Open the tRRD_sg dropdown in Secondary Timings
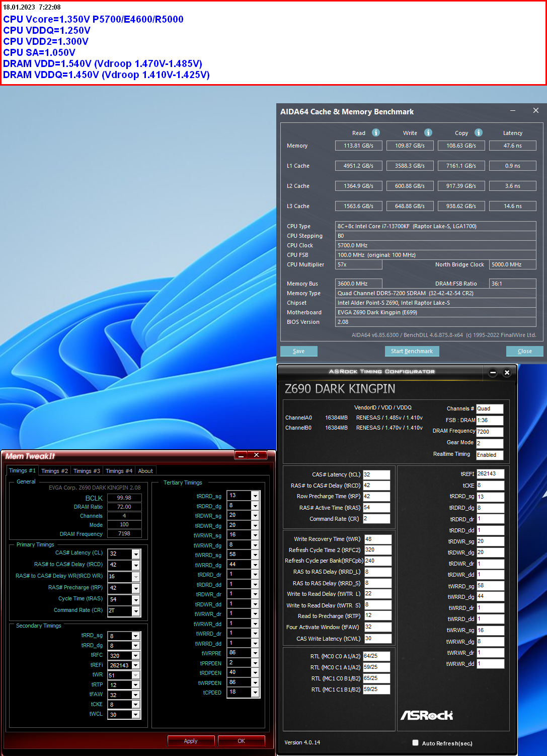 136,636
